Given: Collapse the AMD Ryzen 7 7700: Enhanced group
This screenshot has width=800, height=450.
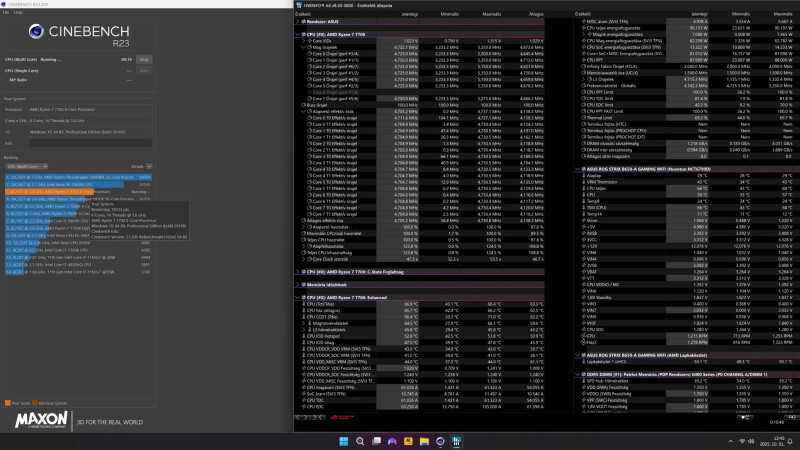Looking at the screenshot, I should tap(298, 297).
